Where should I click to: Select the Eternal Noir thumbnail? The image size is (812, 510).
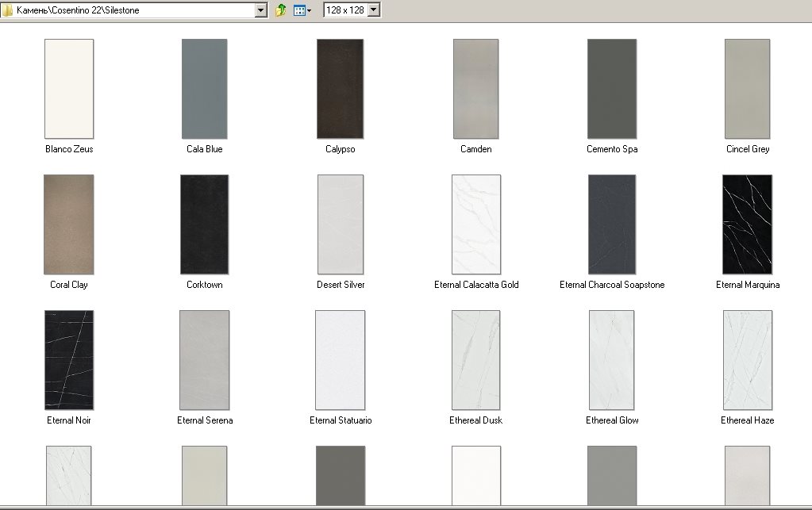[69, 360]
